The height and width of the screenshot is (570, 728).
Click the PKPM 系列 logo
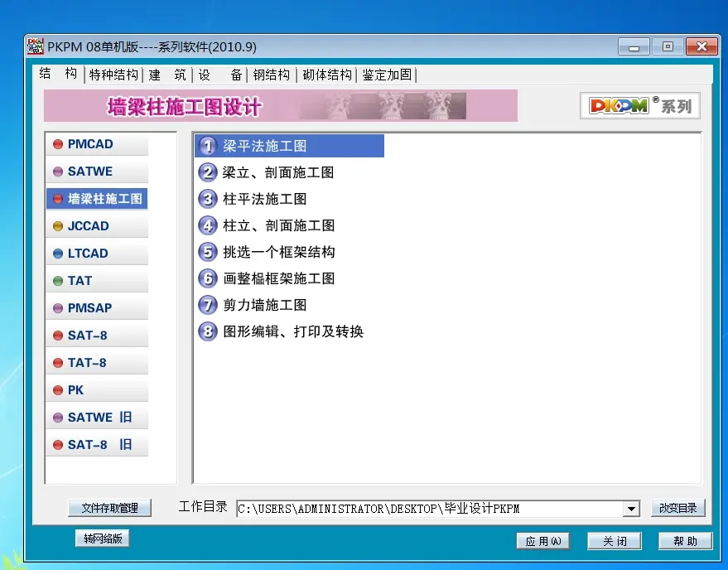tap(639, 106)
